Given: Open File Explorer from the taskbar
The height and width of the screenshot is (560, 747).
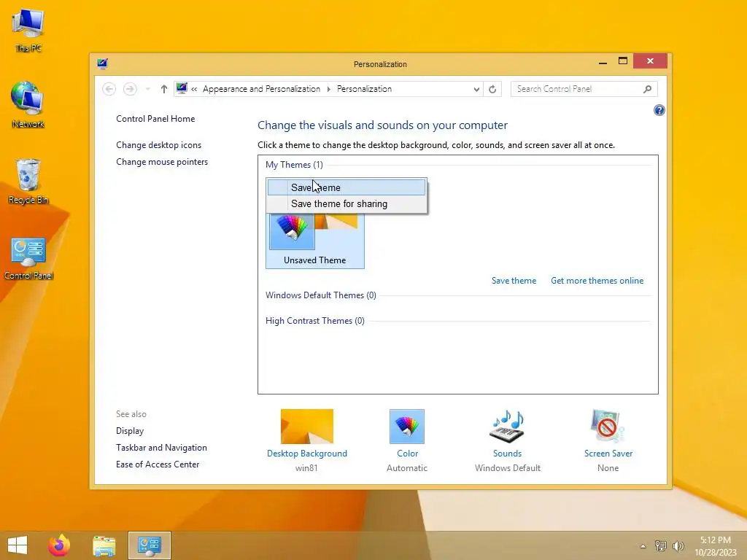Looking at the screenshot, I should click(x=104, y=545).
